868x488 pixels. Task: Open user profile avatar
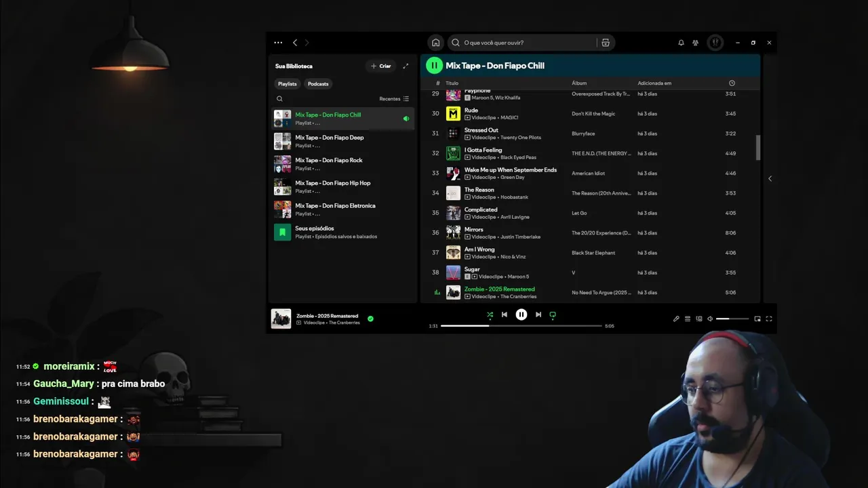pyautogui.click(x=715, y=43)
